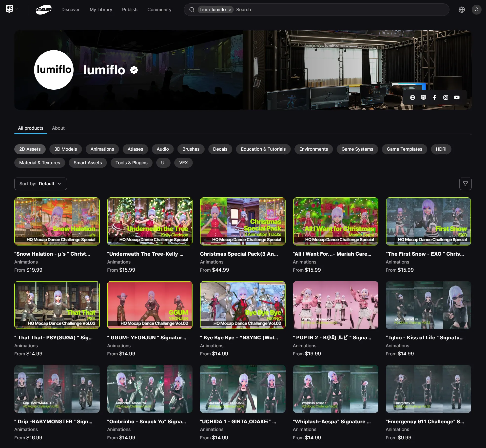Expand the Sort by Default dropdown
The image size is (486, 448).
tap(40, 184)
